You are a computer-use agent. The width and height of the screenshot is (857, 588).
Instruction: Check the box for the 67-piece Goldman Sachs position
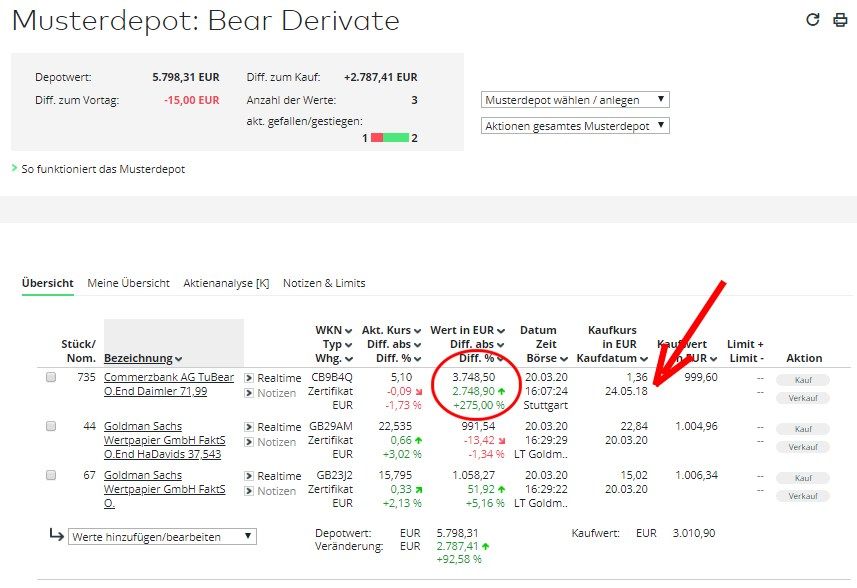[x=51, y=476]
